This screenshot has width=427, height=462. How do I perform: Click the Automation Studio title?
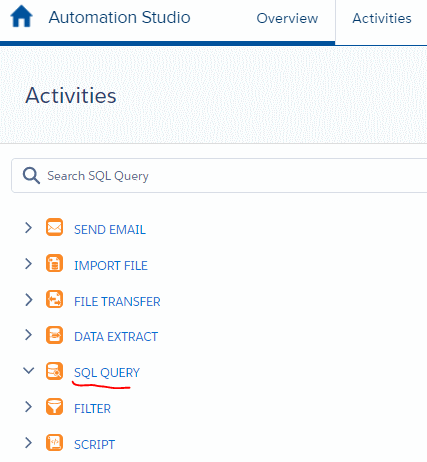click(119, 17)
